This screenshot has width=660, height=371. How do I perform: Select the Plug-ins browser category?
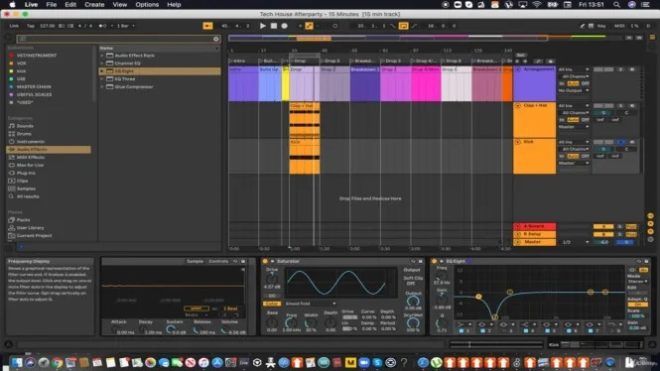coord(26,173)
